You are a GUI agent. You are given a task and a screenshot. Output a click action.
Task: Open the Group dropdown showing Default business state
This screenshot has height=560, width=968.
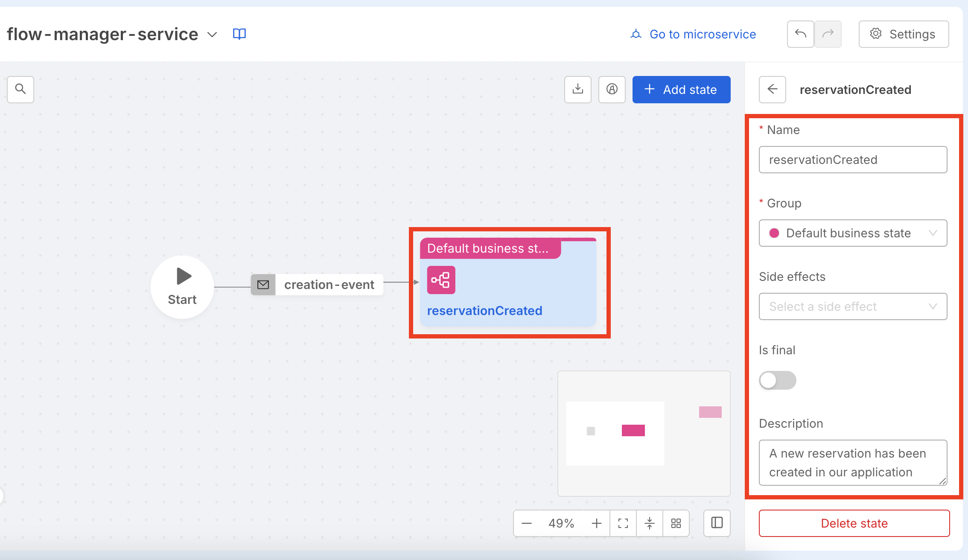pos(853,233)
